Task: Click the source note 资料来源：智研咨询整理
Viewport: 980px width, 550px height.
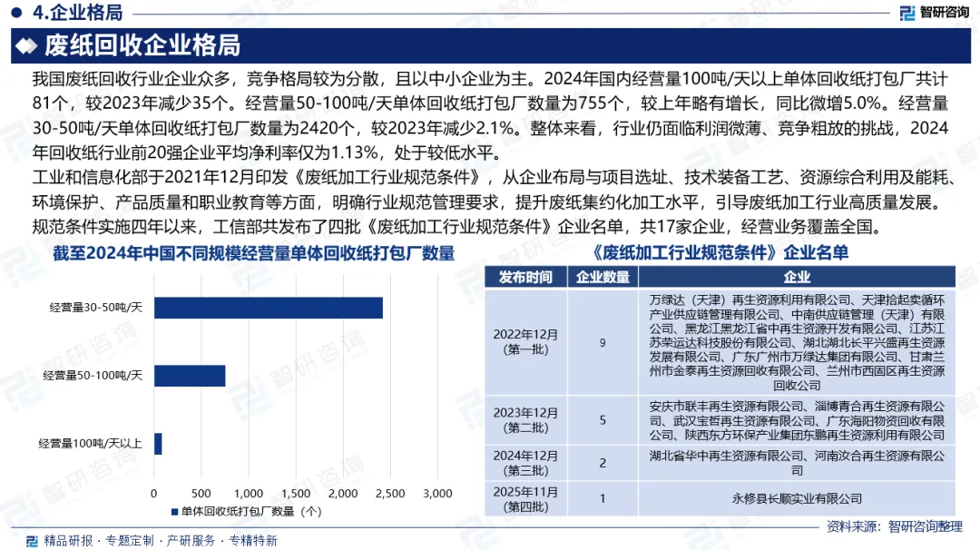Action: [x=895, y=527]
